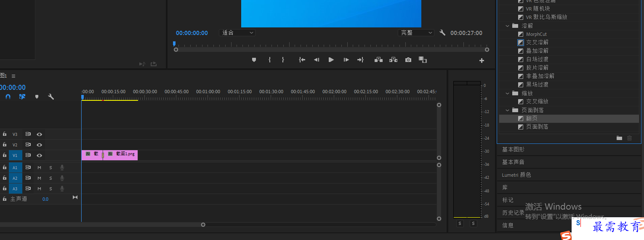Go to In point button
644x240 pixels.
[x=302, y=60]
